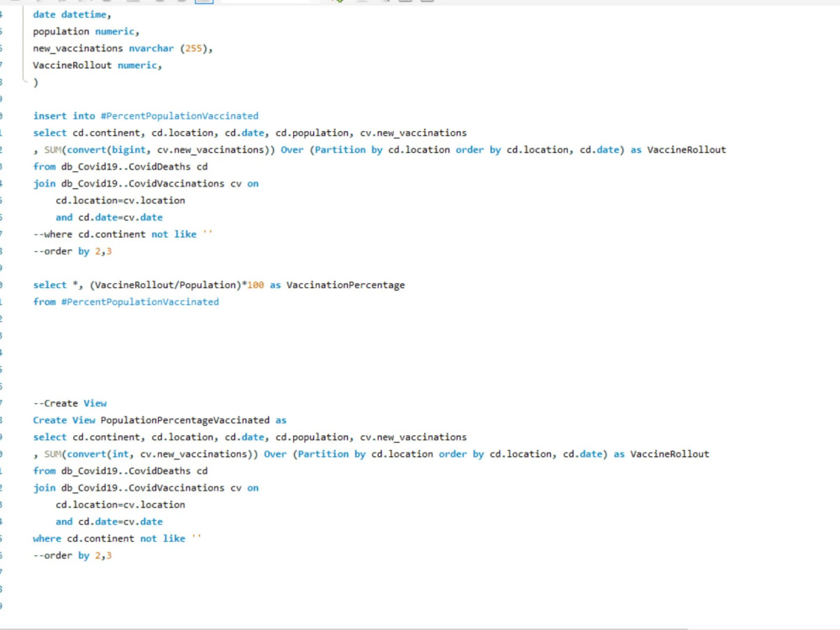The image size is (840, 630).
Task: Click the 'population numeric,' column definition
Action: [x=86, y=32]
